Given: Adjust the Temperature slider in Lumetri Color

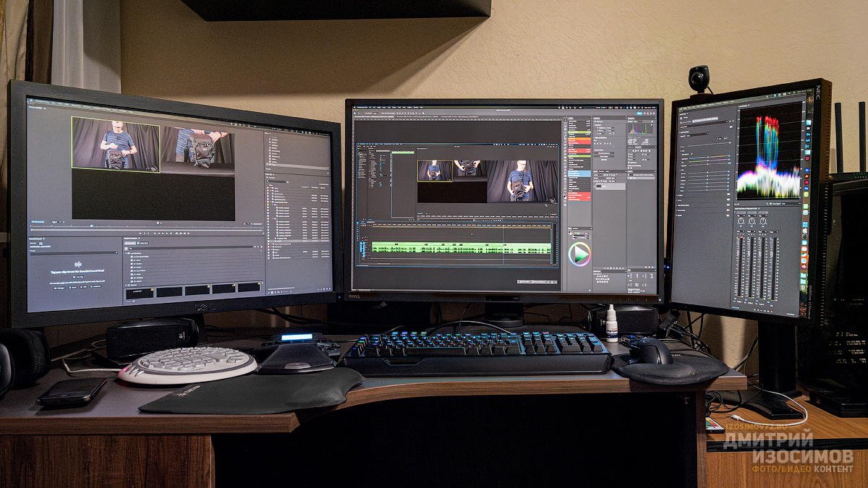Looking at the screenshot, I should [x=708, y=156].
